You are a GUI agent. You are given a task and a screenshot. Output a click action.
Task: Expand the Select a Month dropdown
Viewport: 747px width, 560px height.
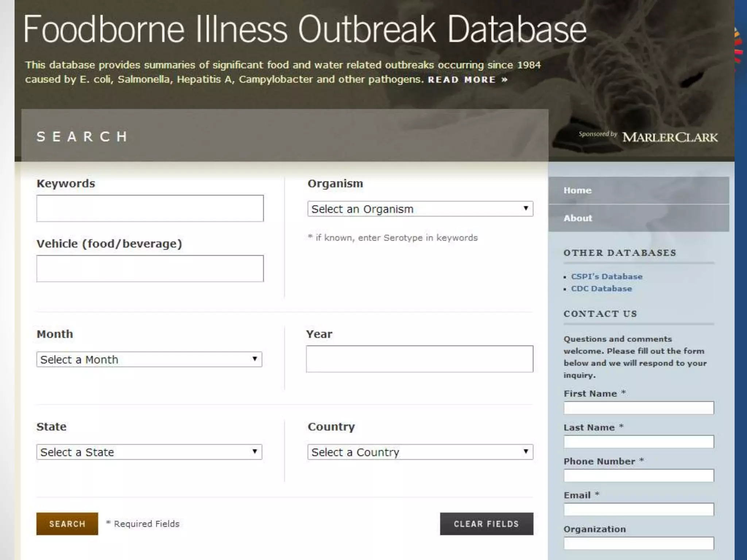tap(149, 359)
